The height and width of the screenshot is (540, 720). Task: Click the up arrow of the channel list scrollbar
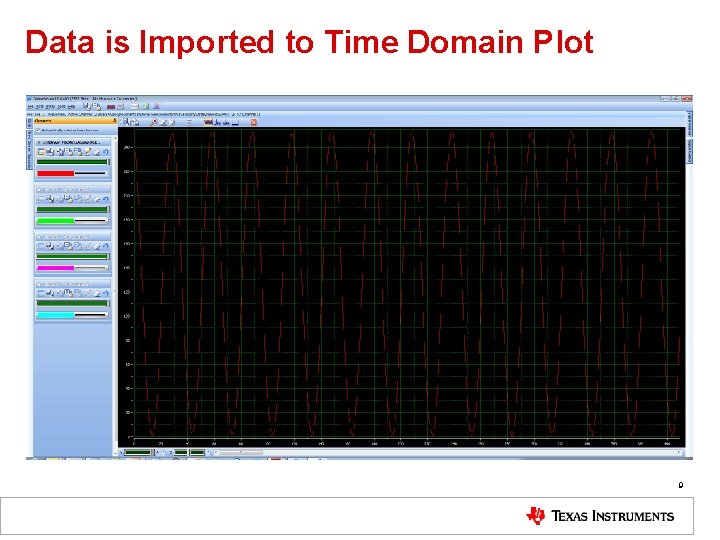point(115,138)
